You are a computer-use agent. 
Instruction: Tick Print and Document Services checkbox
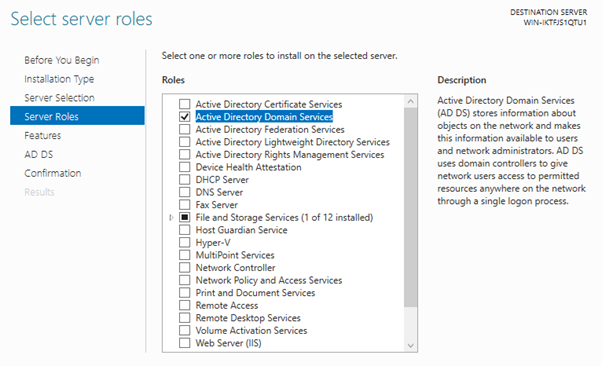pos(185,293)
